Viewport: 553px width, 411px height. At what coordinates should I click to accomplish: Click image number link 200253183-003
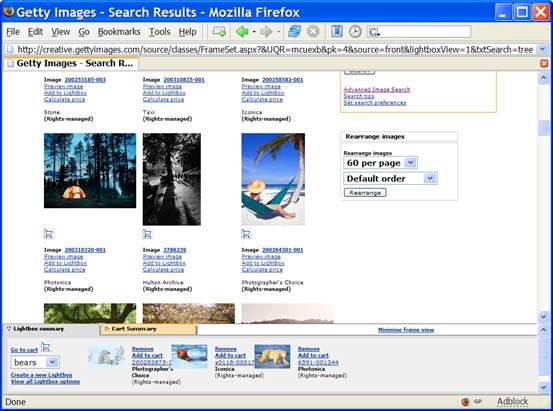[85, 80]
